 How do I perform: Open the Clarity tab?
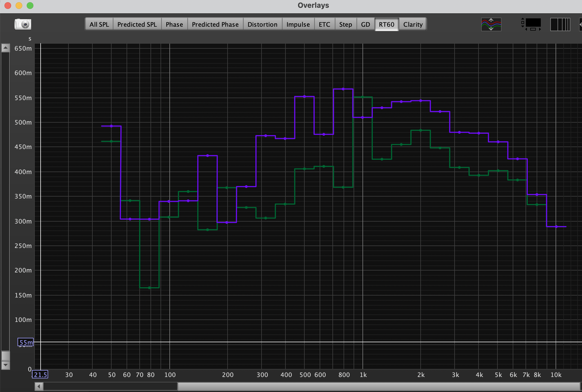pyautogui.click(x=413, y=24)
